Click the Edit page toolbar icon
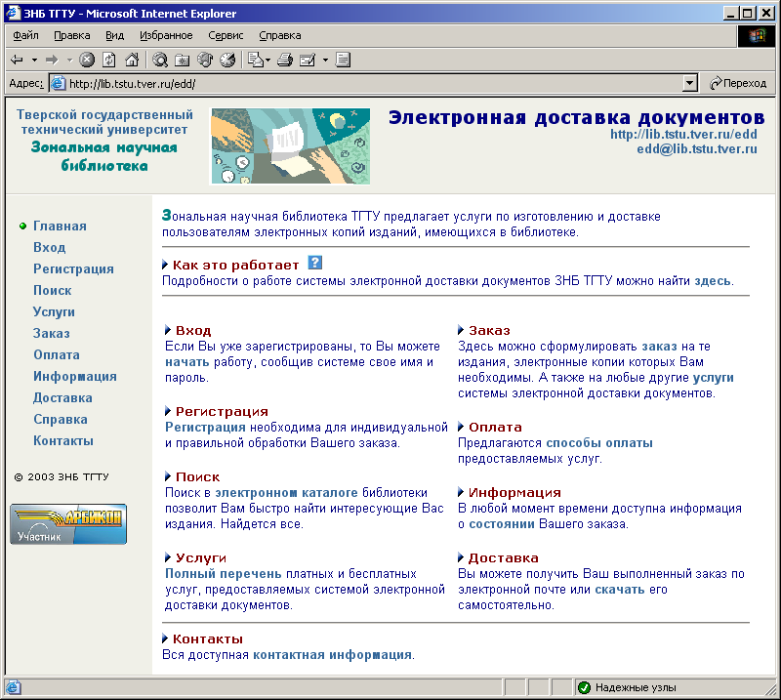Image resolution: width=781 pixels, height=700 pixels. coord(308,61)
